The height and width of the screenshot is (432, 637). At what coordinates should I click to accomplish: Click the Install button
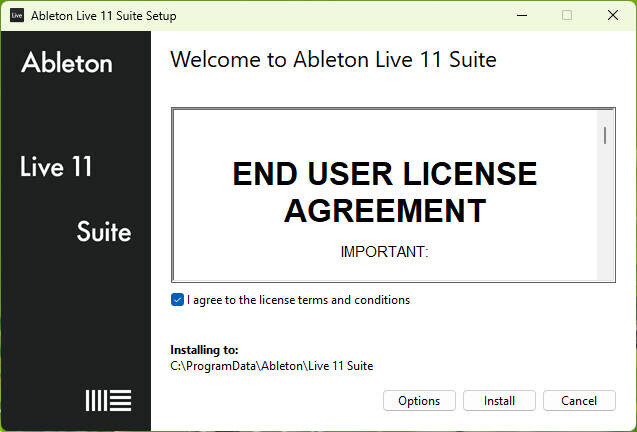499,401
